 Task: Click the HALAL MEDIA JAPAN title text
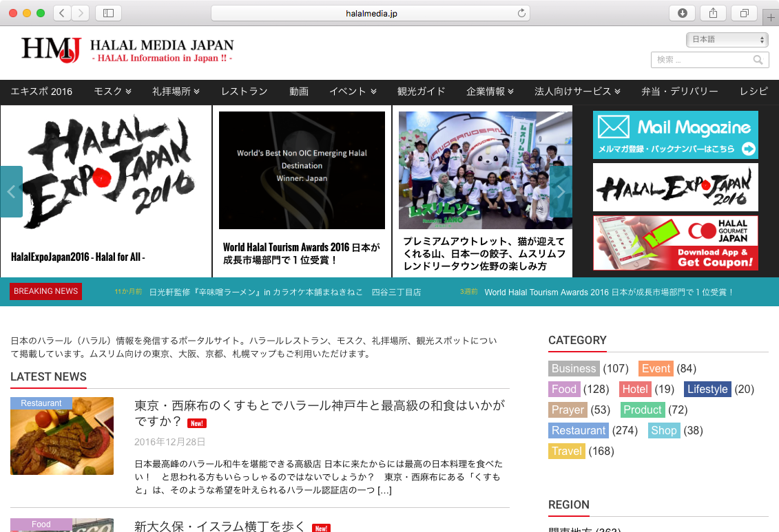(x=162, y=45)
